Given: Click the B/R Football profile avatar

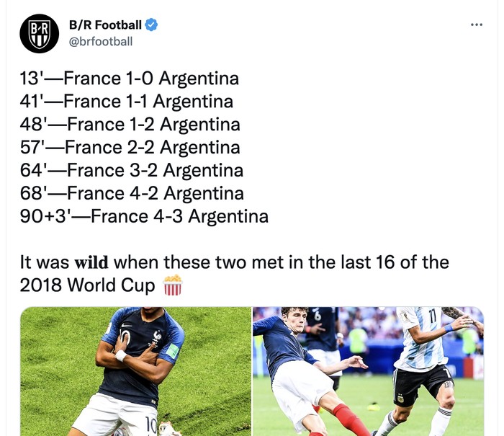Looking at the screenshot, I should (x=39, y=33).
